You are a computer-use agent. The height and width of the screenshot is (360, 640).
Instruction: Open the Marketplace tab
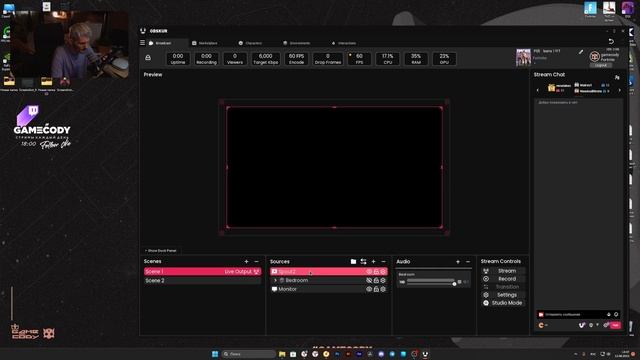point(205,43)
